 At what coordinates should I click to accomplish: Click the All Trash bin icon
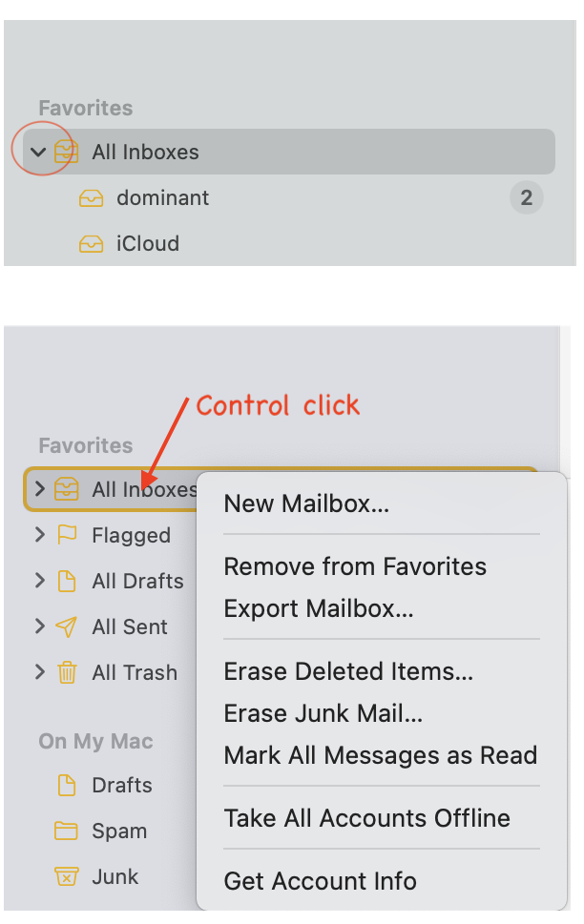point(67,672)
